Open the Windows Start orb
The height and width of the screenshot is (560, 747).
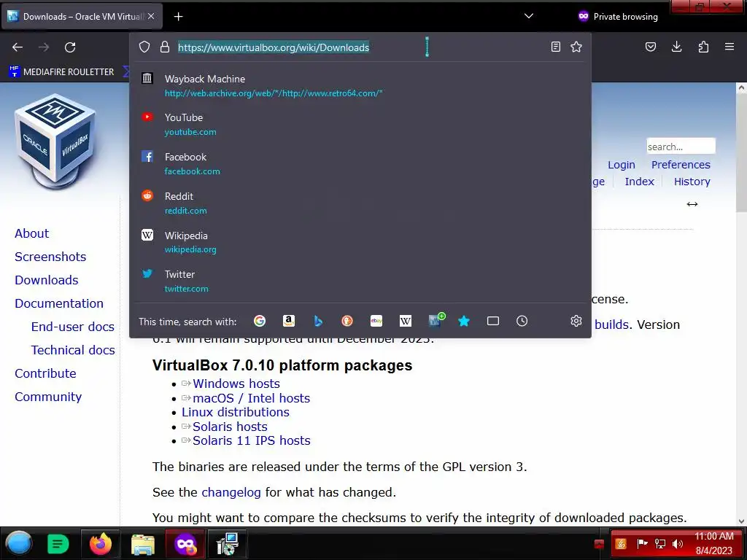tap(18, 543)
